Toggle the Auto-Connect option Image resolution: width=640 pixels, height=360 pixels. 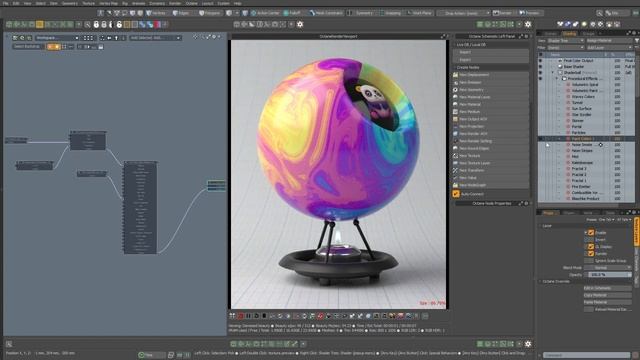[456, 194]
